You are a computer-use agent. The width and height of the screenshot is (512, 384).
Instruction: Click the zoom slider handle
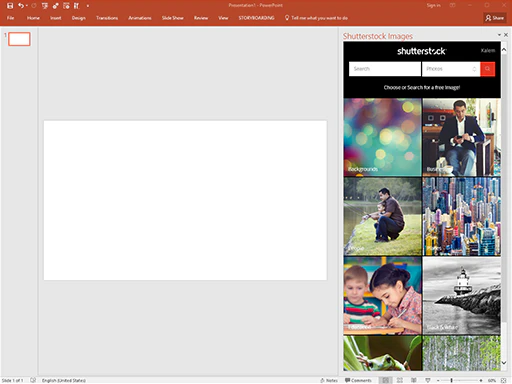452,380
